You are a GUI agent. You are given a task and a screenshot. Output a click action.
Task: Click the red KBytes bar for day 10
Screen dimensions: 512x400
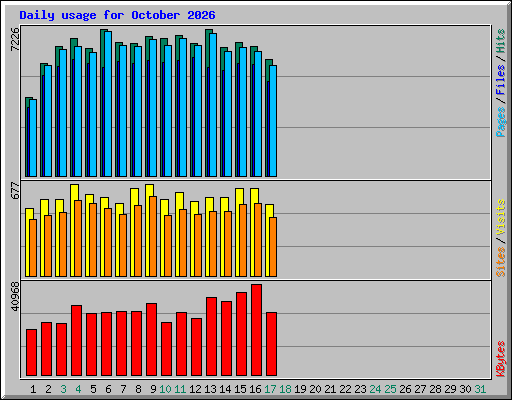pyautogui.click(x=166, y=349)
